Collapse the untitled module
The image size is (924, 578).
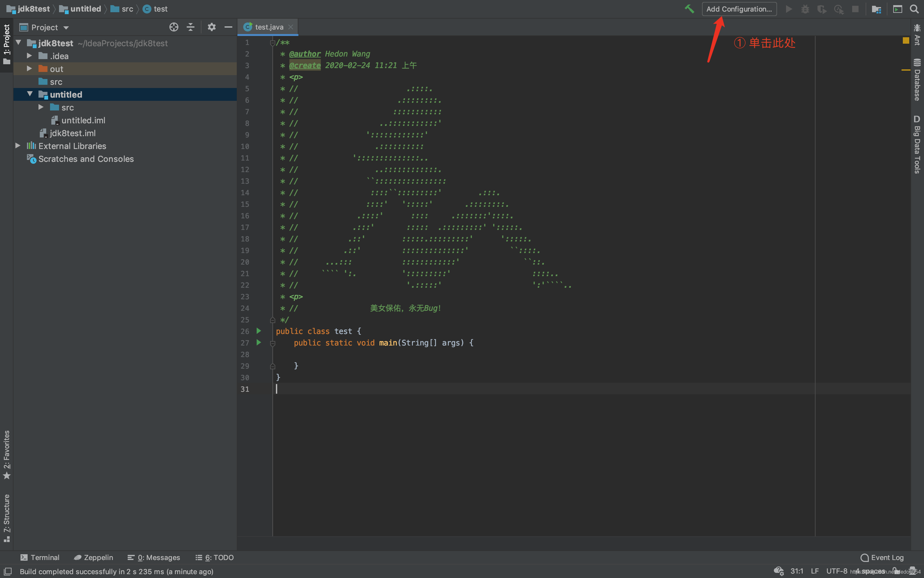tap(30, 94)
